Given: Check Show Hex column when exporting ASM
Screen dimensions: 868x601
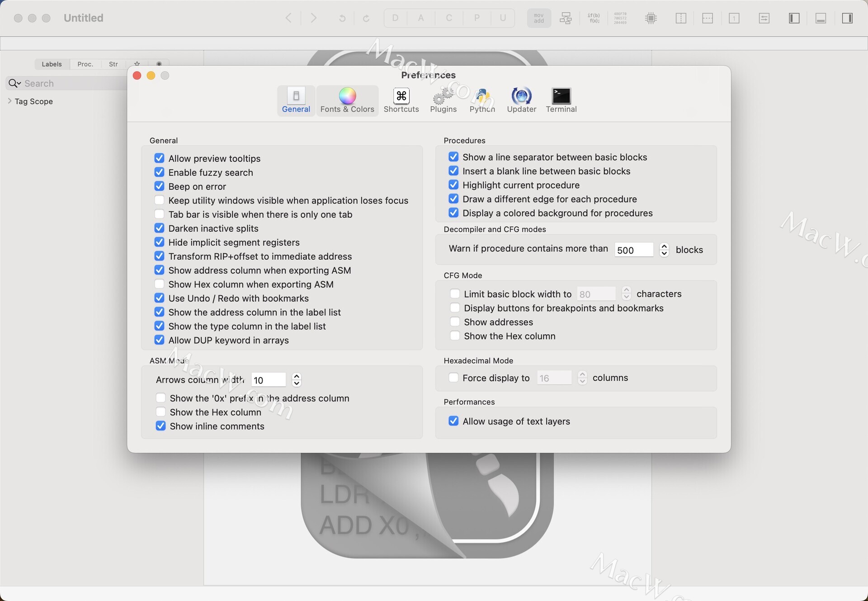Looking at the screenshot, I should pyautogui.click(x=159, y=284).
